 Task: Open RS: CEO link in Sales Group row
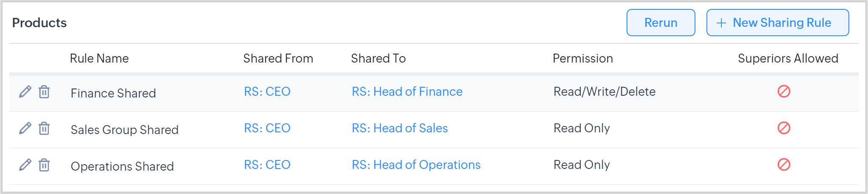coord(267,128)
